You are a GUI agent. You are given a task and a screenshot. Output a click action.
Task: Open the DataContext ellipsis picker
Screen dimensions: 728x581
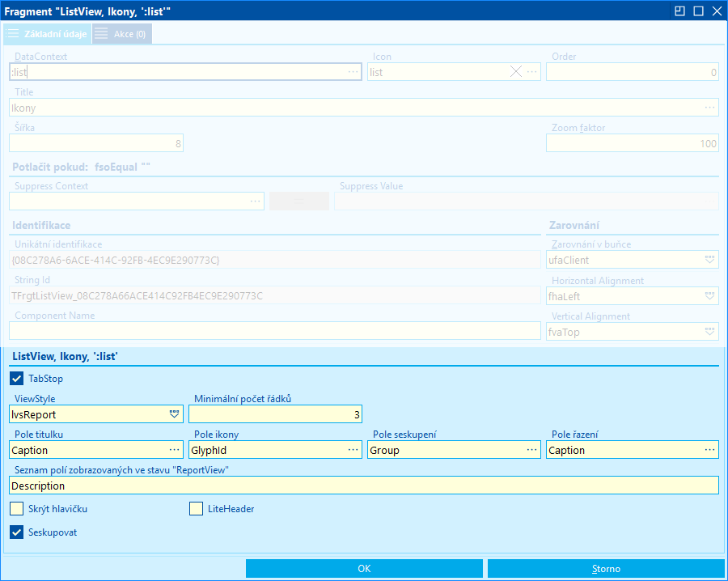(353, 72)
